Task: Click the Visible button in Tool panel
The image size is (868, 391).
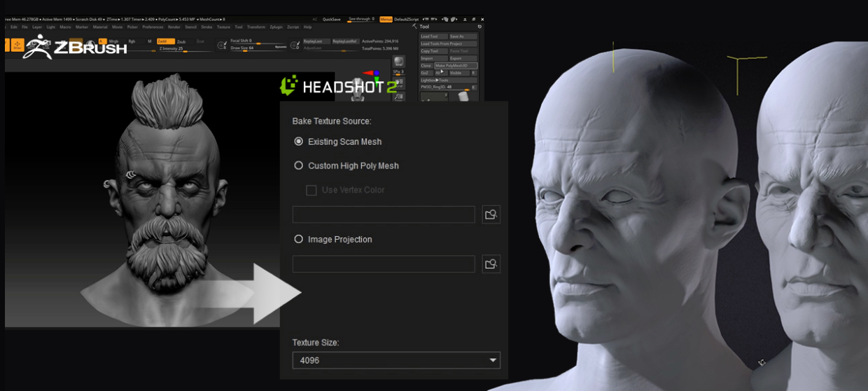Action: (459, 73)
